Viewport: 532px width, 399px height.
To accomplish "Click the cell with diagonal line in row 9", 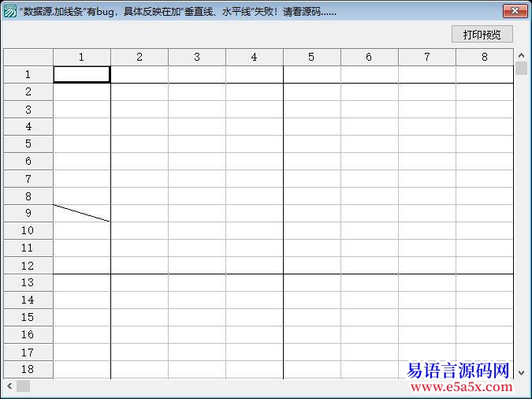I will point(82,213).
